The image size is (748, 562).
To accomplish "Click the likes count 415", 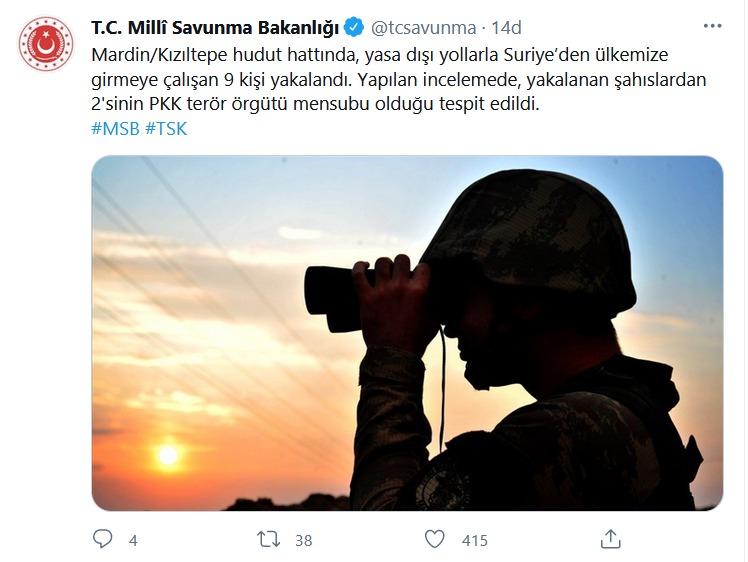I will pyautogui.click(x=475, y=540).
